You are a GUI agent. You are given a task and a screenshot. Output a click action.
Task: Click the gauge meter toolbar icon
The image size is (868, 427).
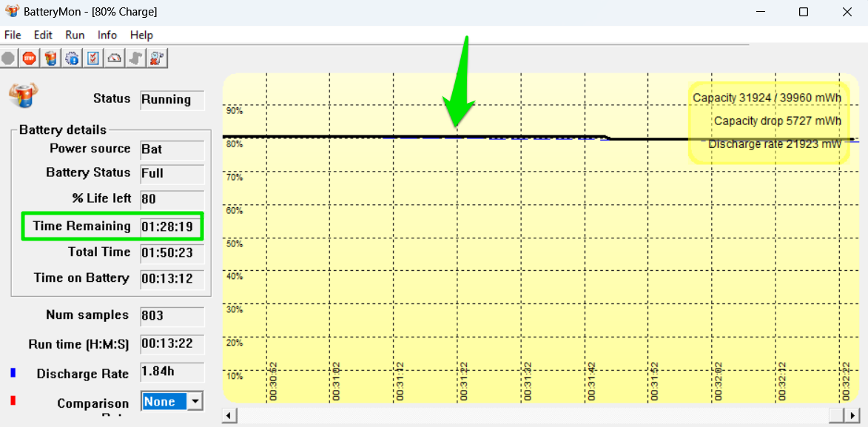[114, 58]
